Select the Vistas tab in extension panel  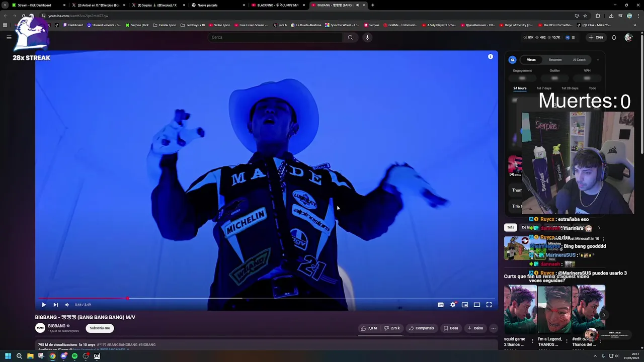[x=531, y=60]
